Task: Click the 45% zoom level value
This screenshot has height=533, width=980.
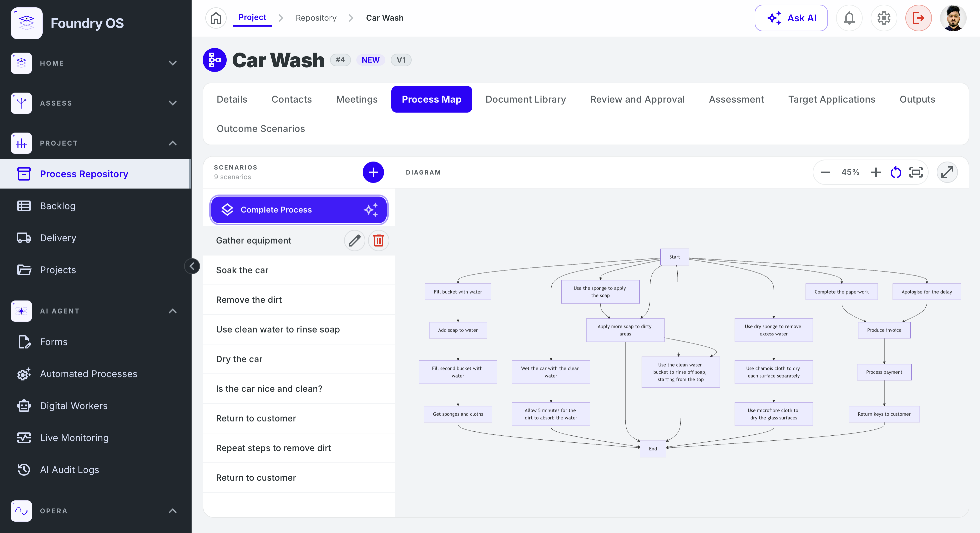Action: tap(850, 172)
